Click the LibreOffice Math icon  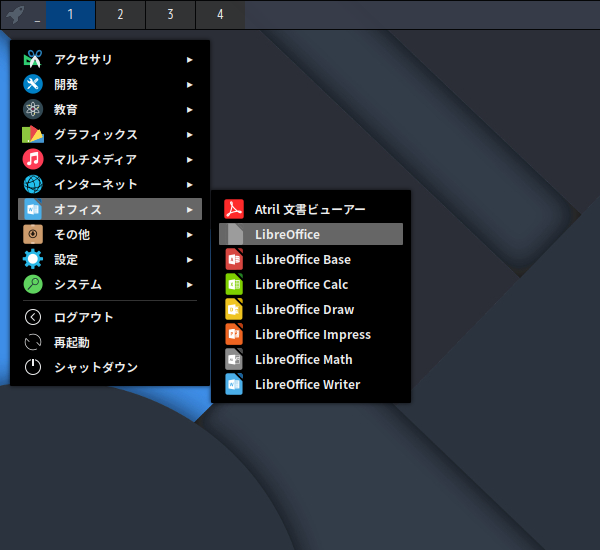tap(234, 359)
